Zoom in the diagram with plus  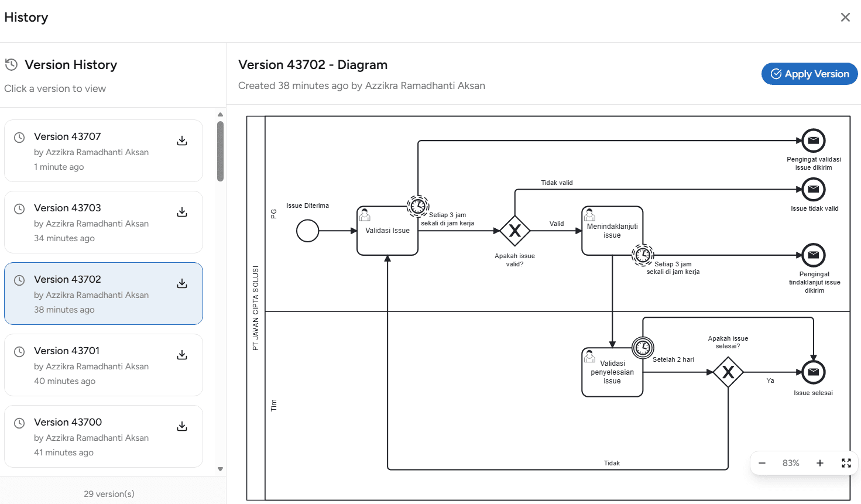(x=820, y=463)
